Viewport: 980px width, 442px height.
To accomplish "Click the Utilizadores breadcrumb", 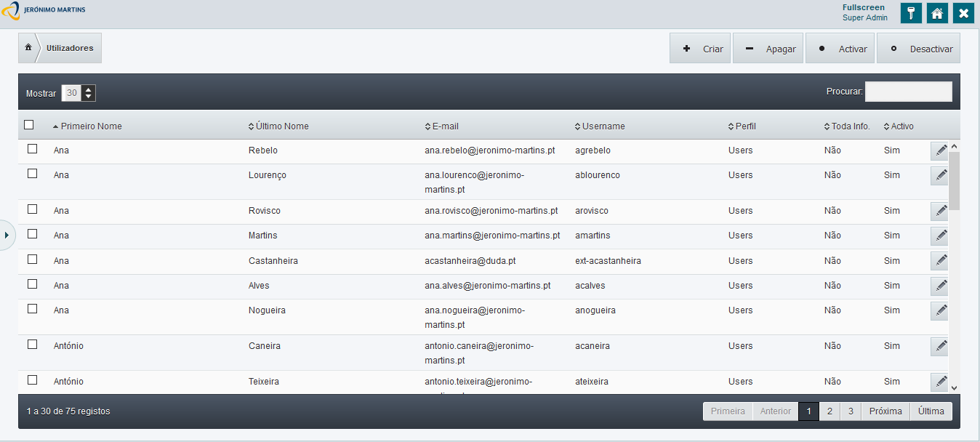I will click(70, 48).
